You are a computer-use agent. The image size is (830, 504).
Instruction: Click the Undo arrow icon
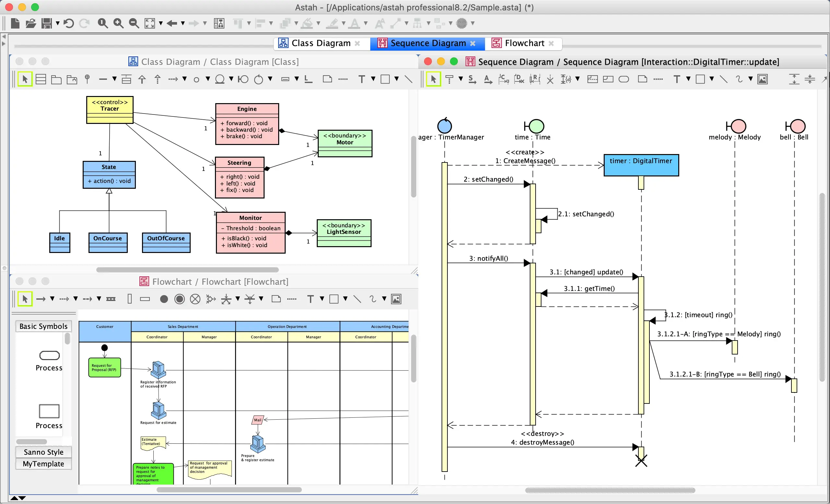[69, 23]
